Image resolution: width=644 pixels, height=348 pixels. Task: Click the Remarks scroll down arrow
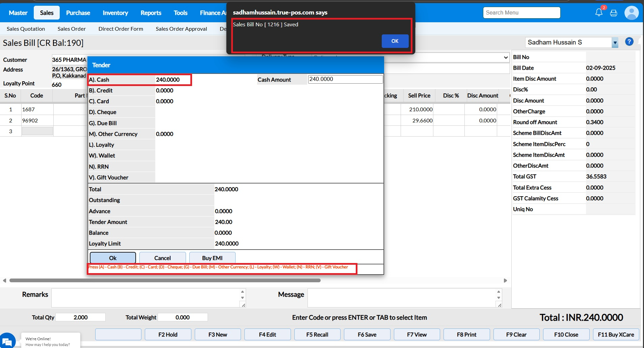pyautogui.click(x=242, y=298)
